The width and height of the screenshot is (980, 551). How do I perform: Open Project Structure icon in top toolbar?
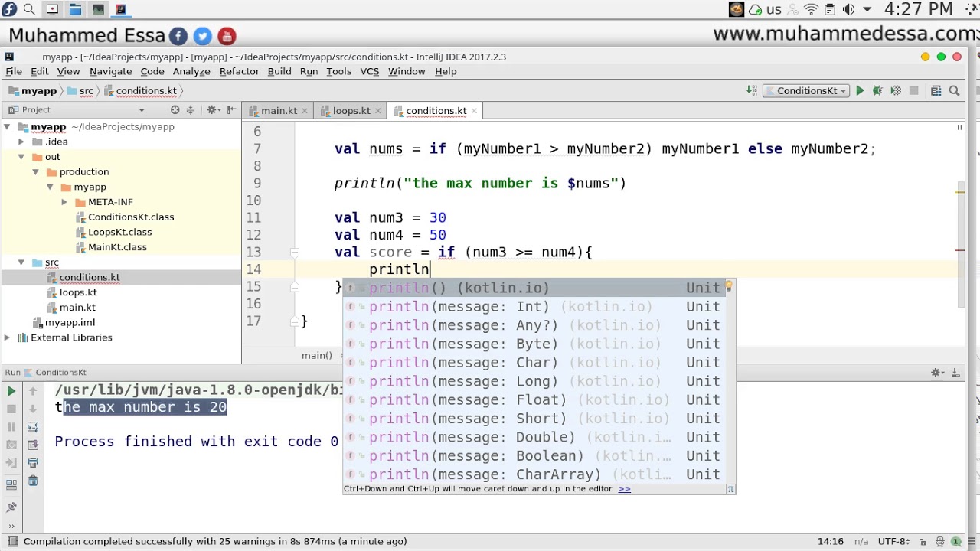936,91
